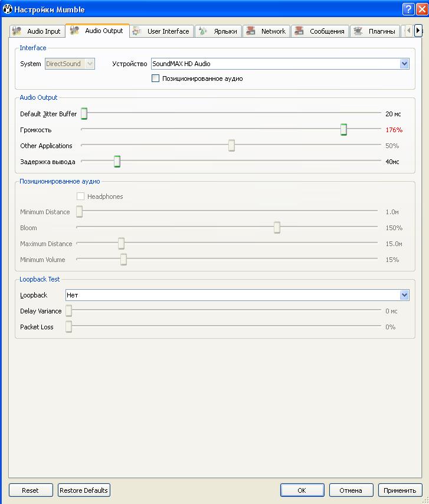Click the User Interface tab icon

pyautogui.click(x=137, y=31)
